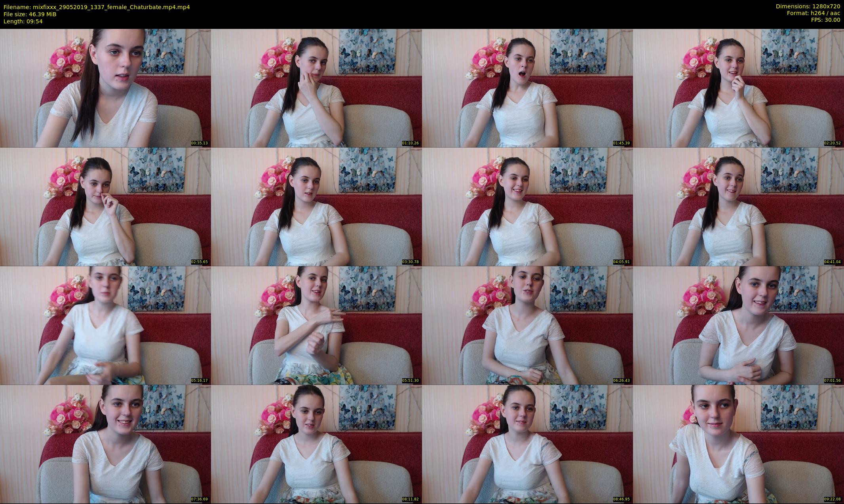Click the thumbnail timestamped 00:35.13

coord(105,88)
